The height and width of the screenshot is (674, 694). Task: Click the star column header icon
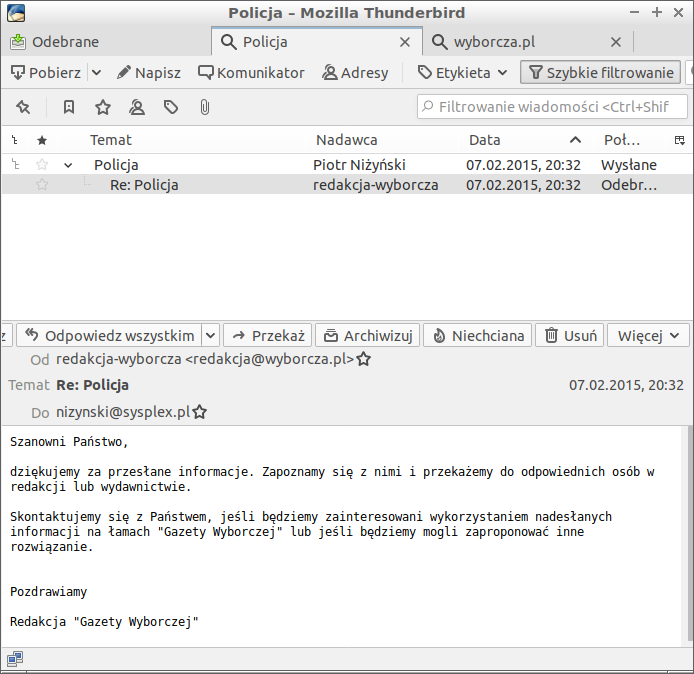(x=42, y=141)
